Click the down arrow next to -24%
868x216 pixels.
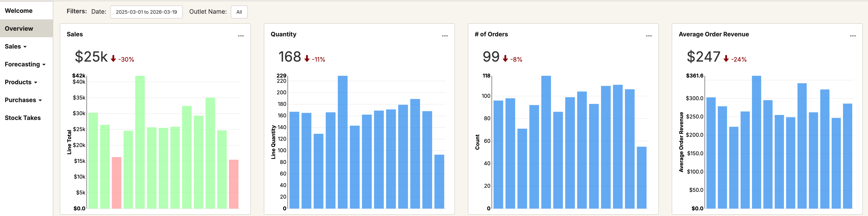[726, 59]
